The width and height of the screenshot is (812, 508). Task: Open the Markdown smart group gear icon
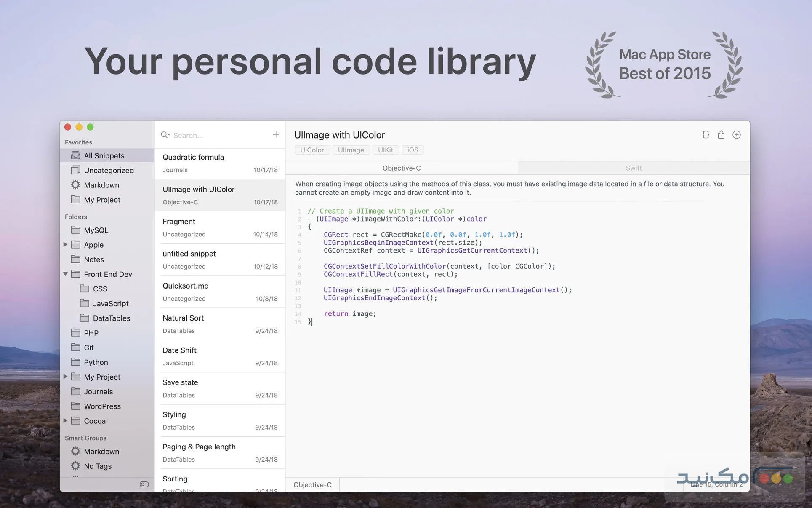pos(75,451)
